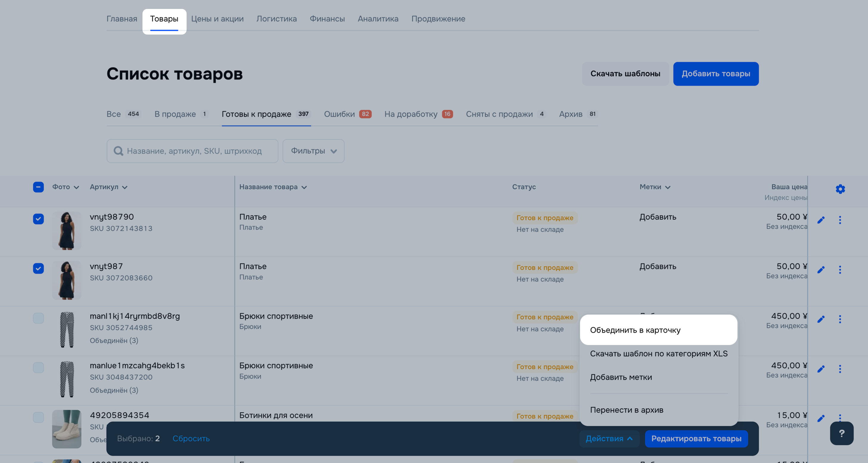Viewport: 868px width, 463px height.
Task: Click pencil edit icon for vnyt987 row
Action: 821,269
